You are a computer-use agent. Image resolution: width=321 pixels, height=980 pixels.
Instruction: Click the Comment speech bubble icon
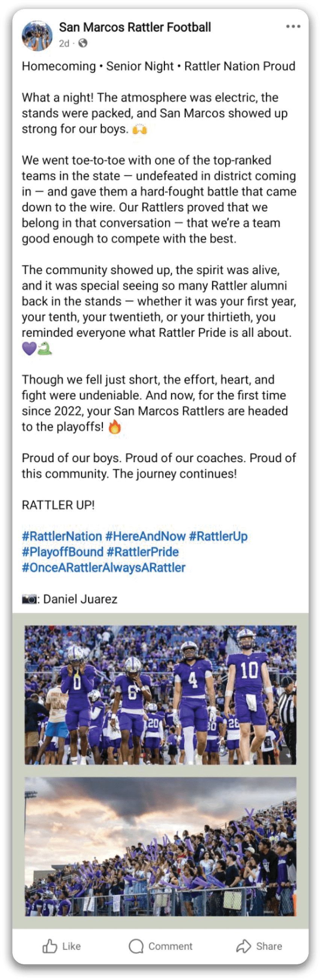coord(136,946)
